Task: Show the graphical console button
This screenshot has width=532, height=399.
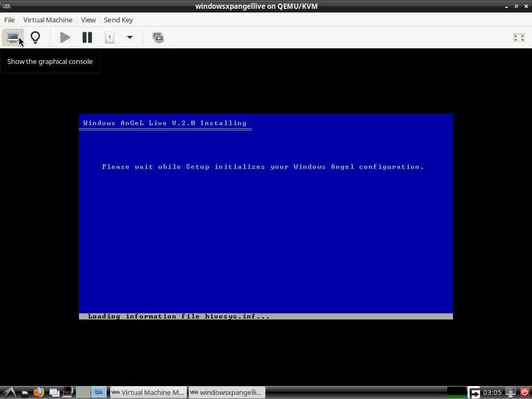Action: point(13,37)
